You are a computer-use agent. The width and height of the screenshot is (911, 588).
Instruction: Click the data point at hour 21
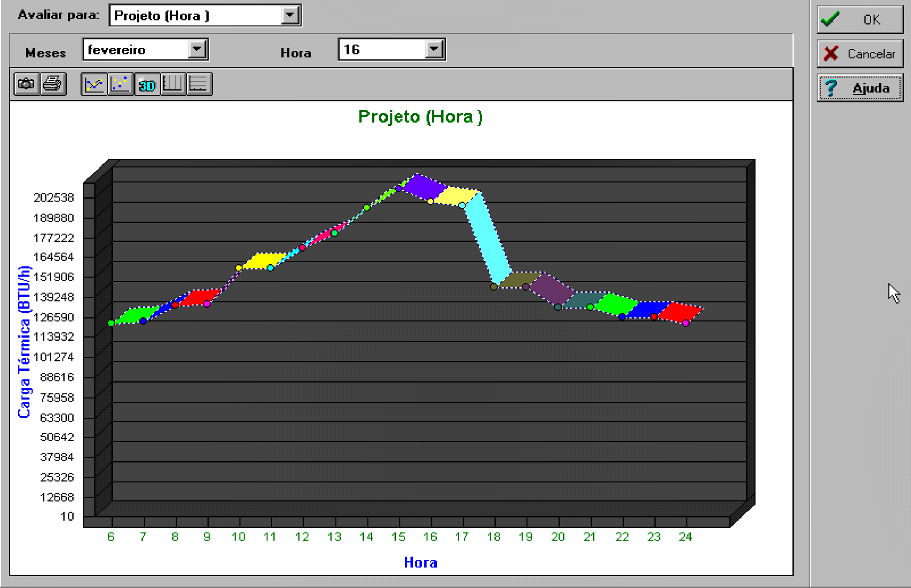(590, 307)
